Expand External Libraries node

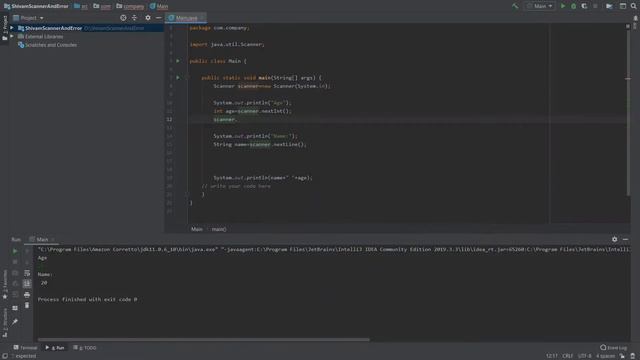12,36
